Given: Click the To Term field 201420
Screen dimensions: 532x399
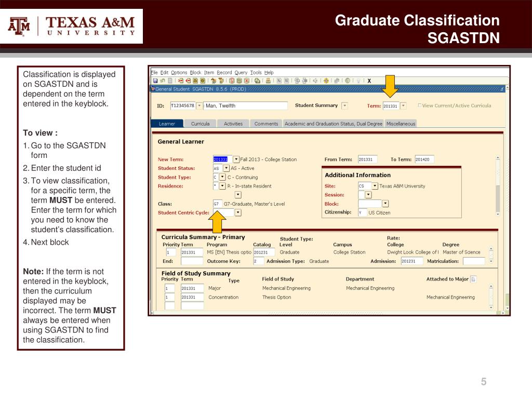Looking at the screenshot, I should pyautogui.click(x=424, y=159).
